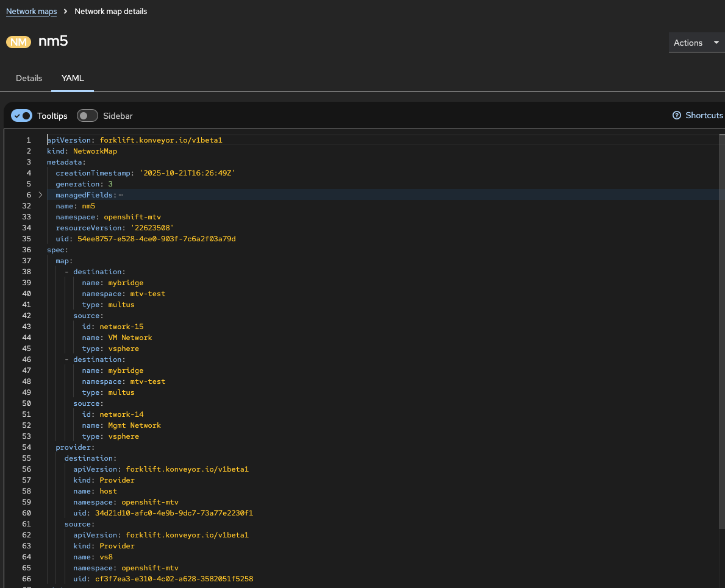Toggle the Tooltips switch off
The height and width of the screenshot is (588, 725).
coord(22,116)
